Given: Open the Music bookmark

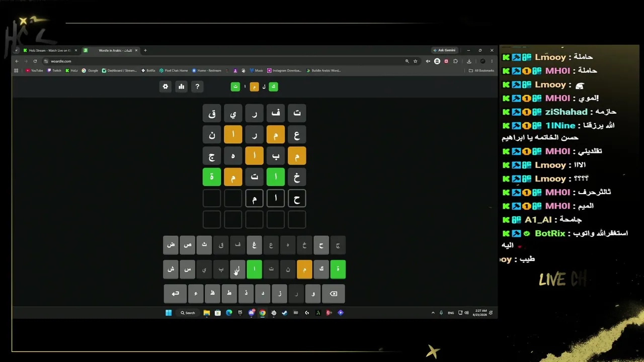Looking at the screenshot, I should [256, 70].
